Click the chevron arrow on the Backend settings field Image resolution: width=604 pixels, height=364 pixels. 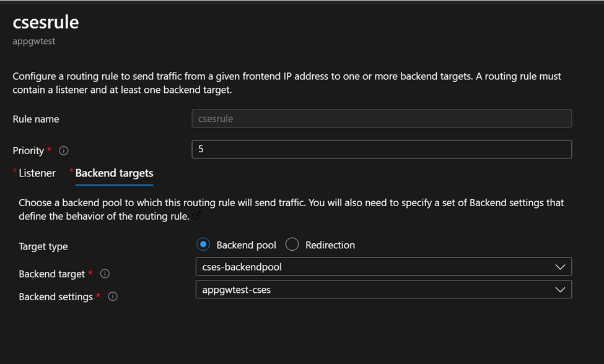(x=560, y=289)
